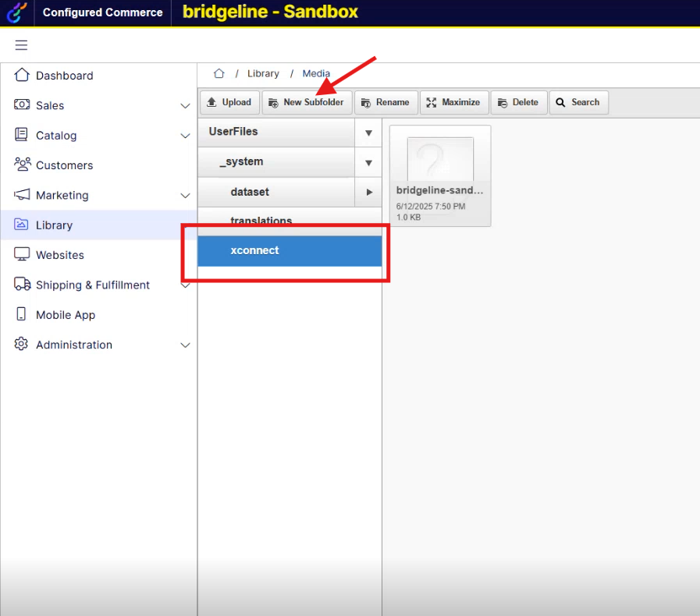Select the _system folder
700x616 pixels.
coord(276,162)
